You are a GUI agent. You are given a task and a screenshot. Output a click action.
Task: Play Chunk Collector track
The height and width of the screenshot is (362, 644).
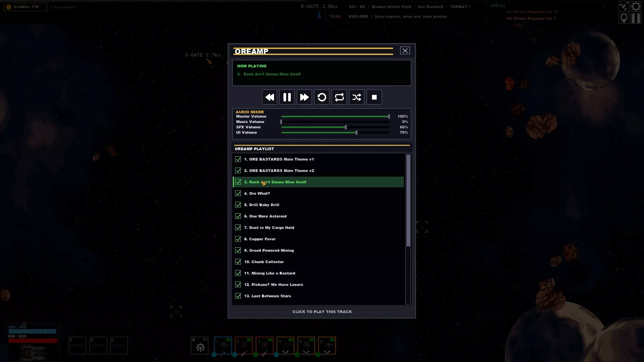click(x=318, y=262)
